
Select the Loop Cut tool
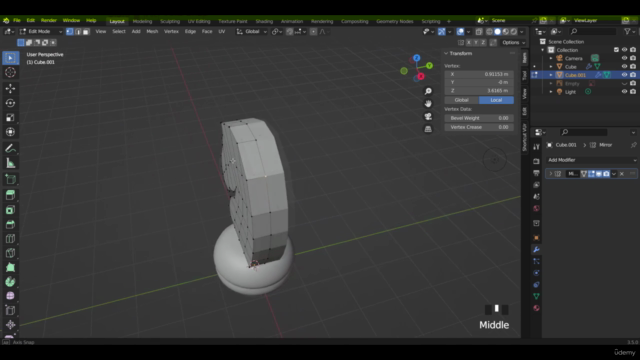10,239
